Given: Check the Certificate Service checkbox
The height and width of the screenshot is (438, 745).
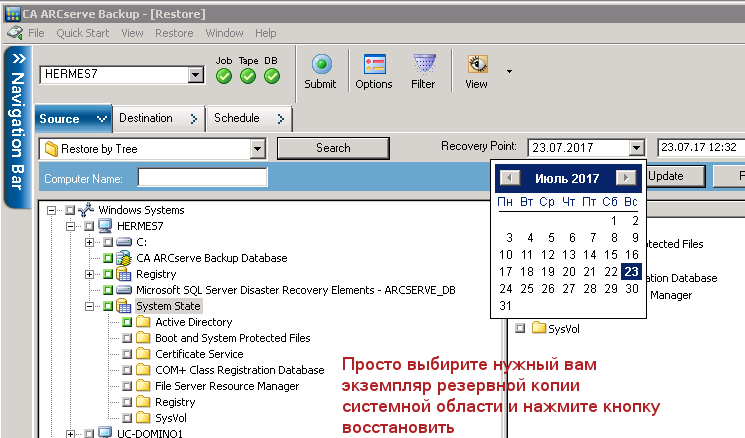Looking at the screenshot, I should [127, 354].
